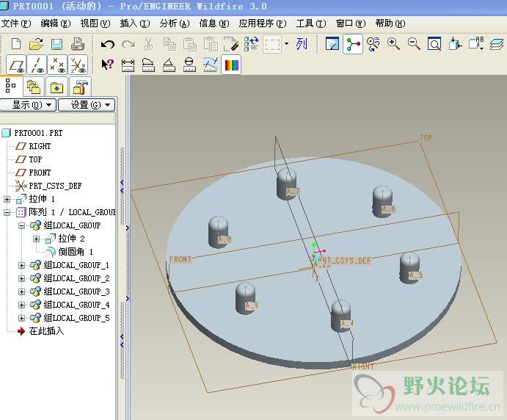This screenshot has width=507, height=420.
Task: Copy the selection using the copy icon
Action: click(169, 44)
